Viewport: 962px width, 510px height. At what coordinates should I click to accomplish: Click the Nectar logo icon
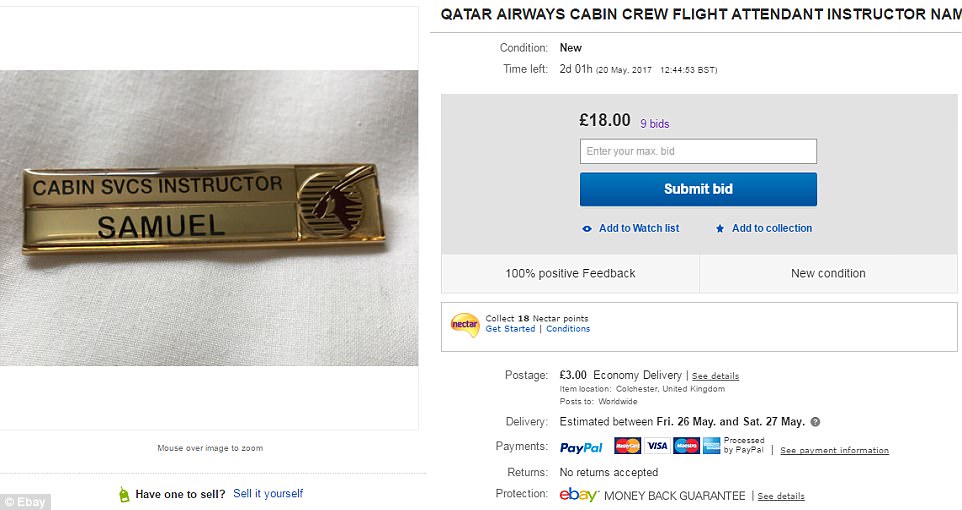(x=465, y=324)
